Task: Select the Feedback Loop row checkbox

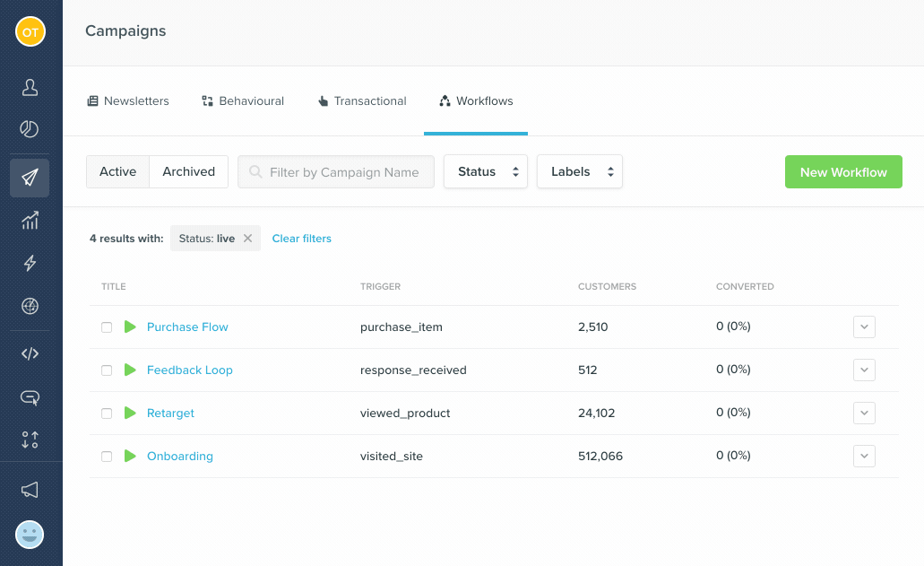Action: click(x=107, y=370)
